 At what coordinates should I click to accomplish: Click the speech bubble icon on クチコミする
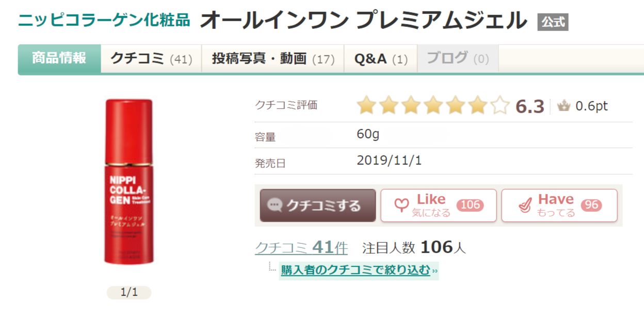pyautogui.click(x=275, y=205)
